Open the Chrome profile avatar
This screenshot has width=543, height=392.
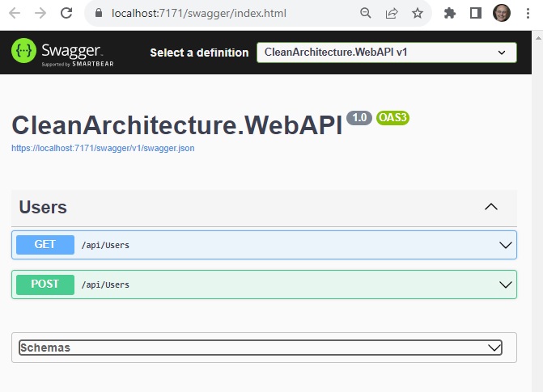point(502,13)
